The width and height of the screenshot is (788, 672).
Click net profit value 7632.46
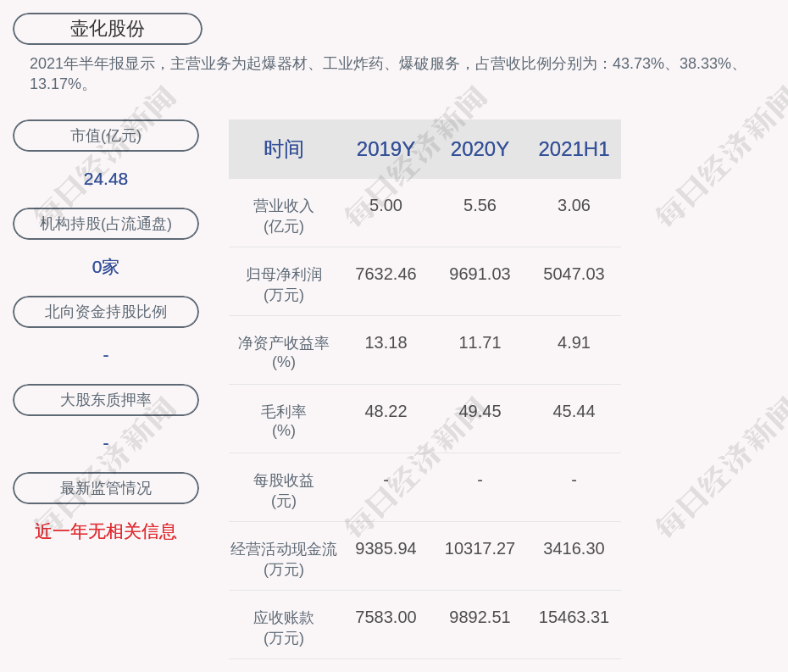pyautogui.click(x=386, y=274)
